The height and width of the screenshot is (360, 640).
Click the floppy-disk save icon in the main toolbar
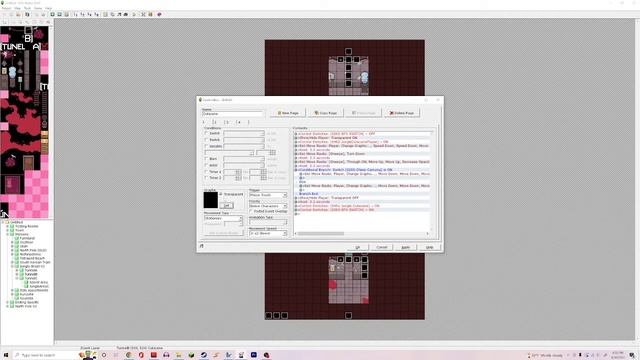(x=27, y=14)
